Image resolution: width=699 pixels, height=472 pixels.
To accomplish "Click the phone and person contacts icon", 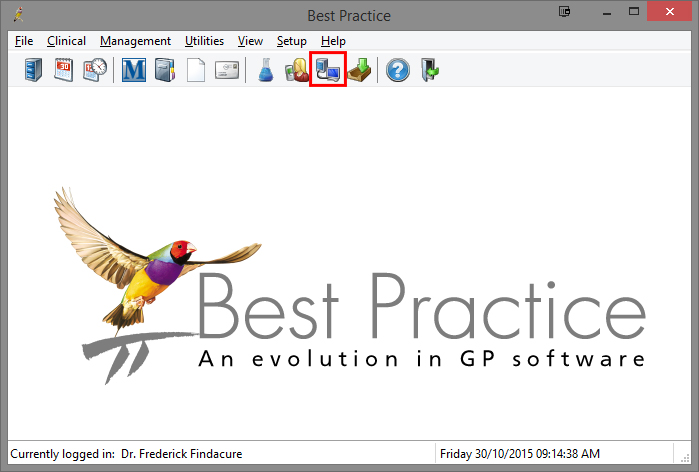I will pos(297,71).
